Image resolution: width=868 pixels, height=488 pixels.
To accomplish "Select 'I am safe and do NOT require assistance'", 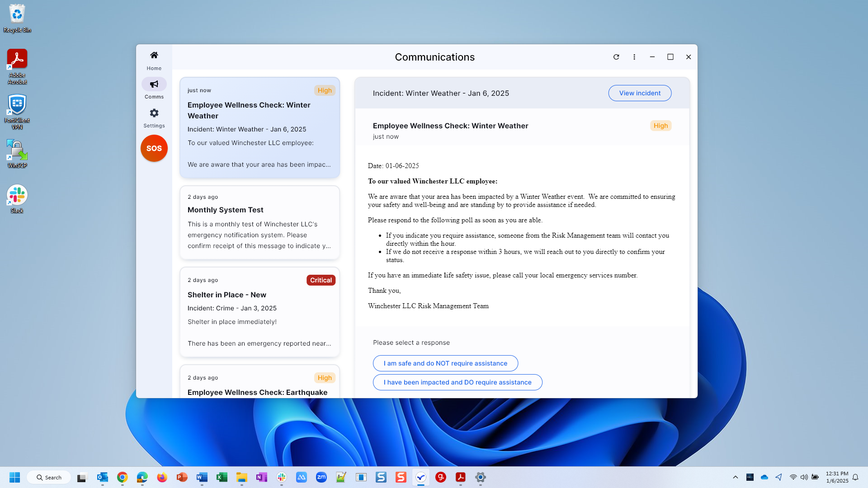I will [445, 363].
